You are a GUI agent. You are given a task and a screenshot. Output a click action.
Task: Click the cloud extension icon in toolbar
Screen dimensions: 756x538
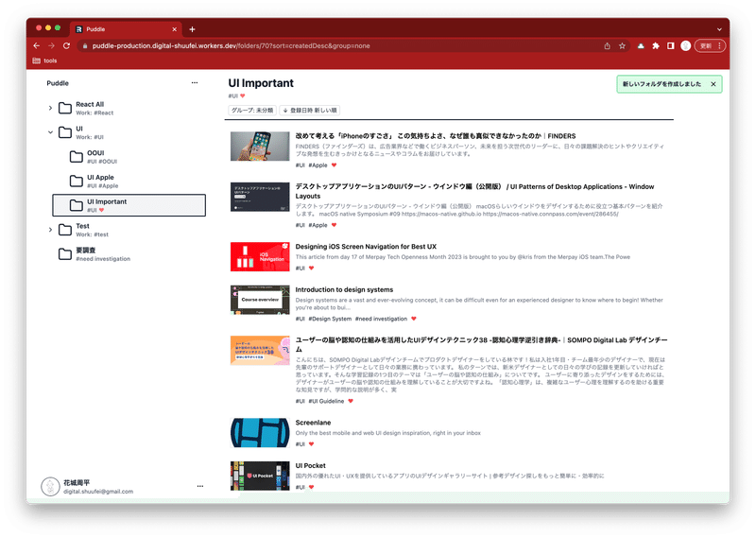pyautogui.click(x=641, y=45)
